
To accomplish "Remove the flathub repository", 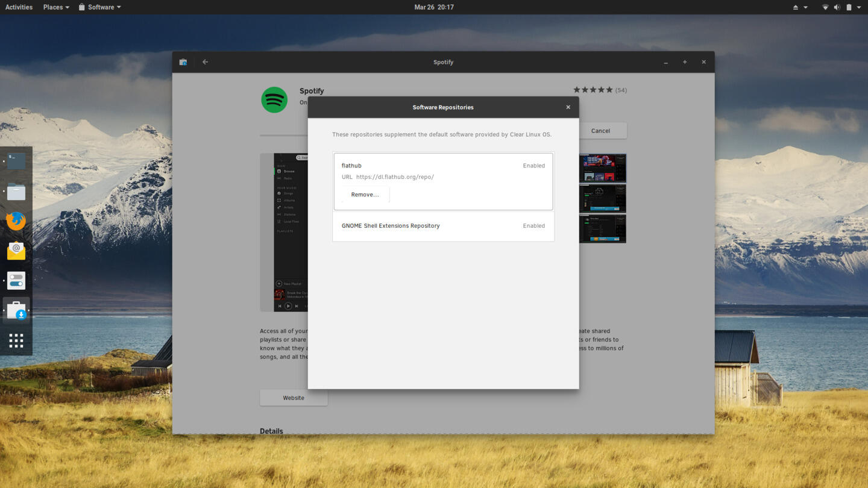I will pyautogui.click(x=365, y=195).
